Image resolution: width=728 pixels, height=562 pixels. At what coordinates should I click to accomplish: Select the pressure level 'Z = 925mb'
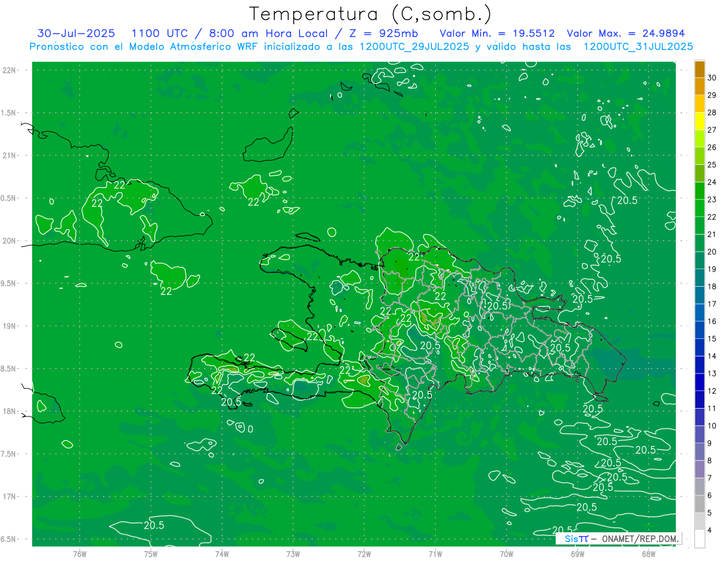(385, 33)
